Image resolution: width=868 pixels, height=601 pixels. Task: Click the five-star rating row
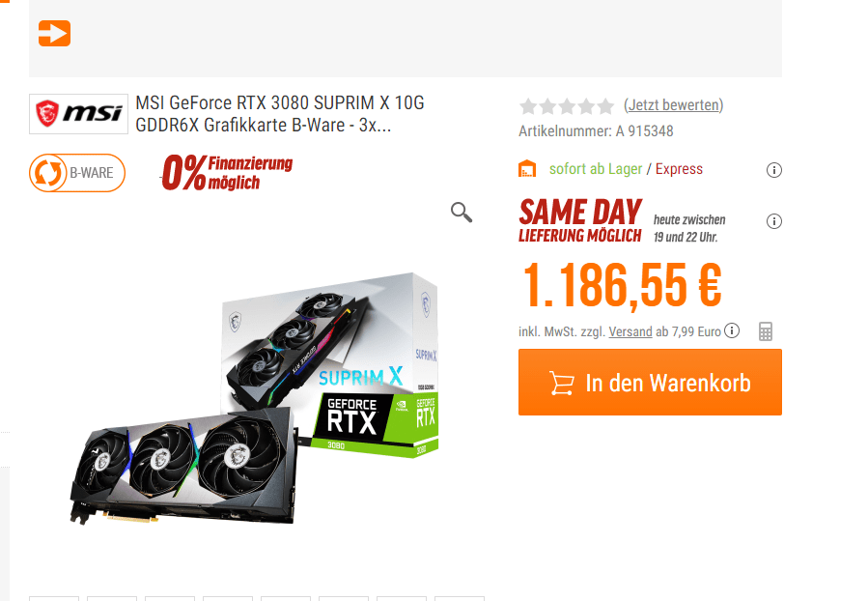tap(567, 105)
